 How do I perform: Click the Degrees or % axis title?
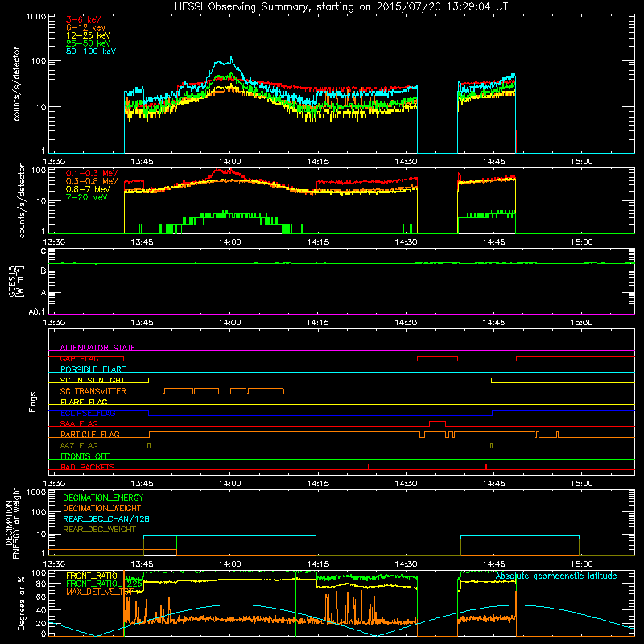click(21, 603)
